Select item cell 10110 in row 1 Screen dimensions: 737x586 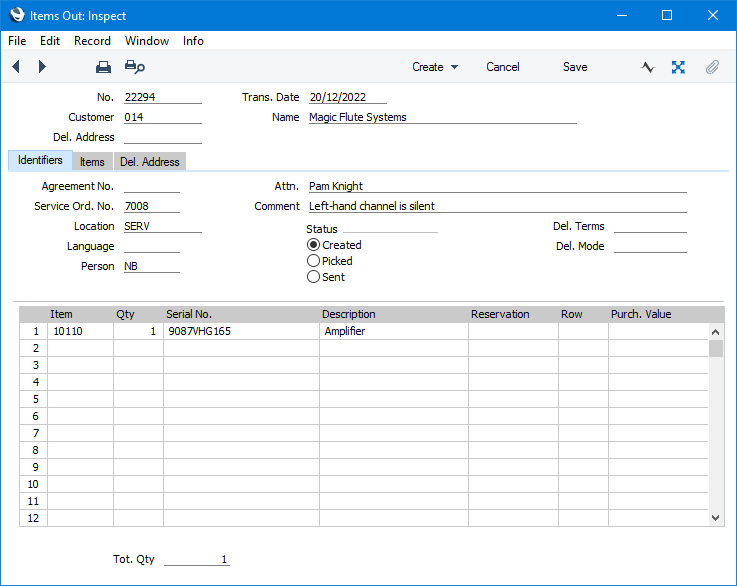80,331
